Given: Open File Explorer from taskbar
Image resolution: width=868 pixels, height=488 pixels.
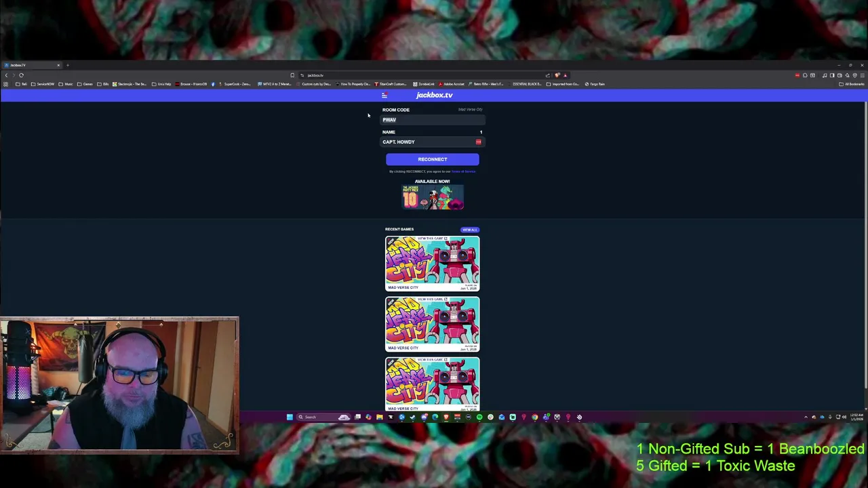Looking at the screenshot, I should click(x=380, y=417).
